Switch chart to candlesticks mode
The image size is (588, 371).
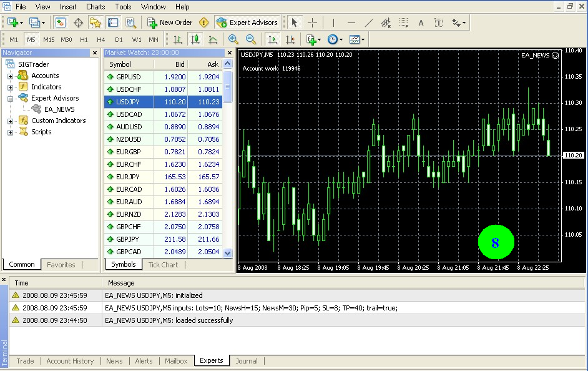(x=195, y=39)
